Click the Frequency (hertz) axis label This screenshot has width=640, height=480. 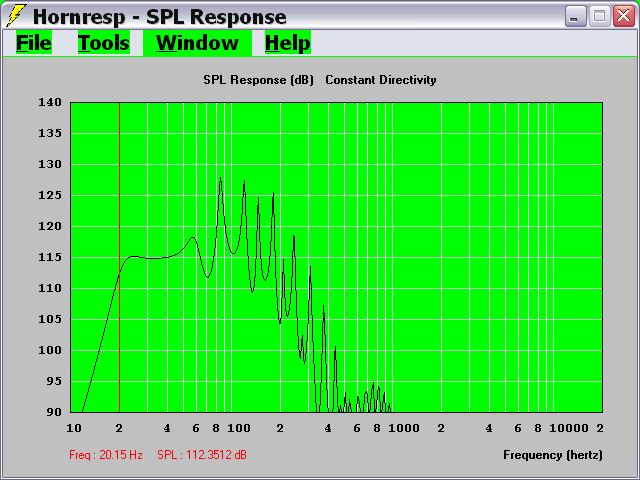[x=553, y=455]
